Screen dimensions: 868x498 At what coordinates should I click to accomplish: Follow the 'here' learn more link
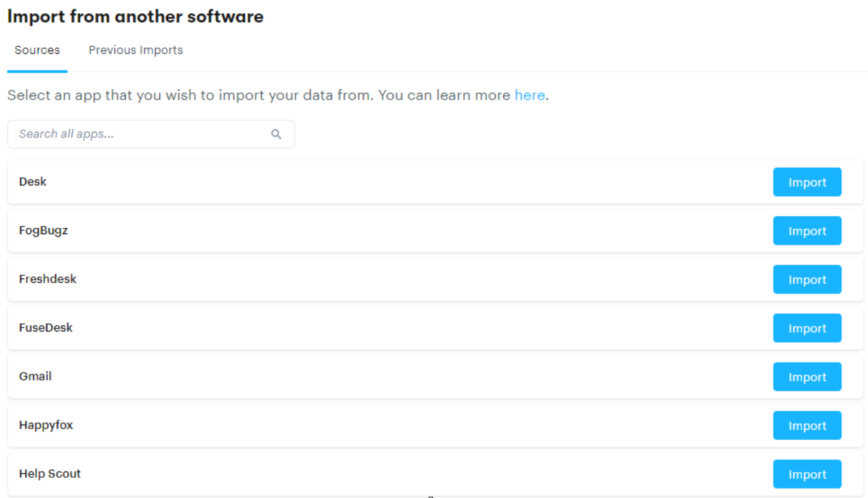(x=530, y=95)
